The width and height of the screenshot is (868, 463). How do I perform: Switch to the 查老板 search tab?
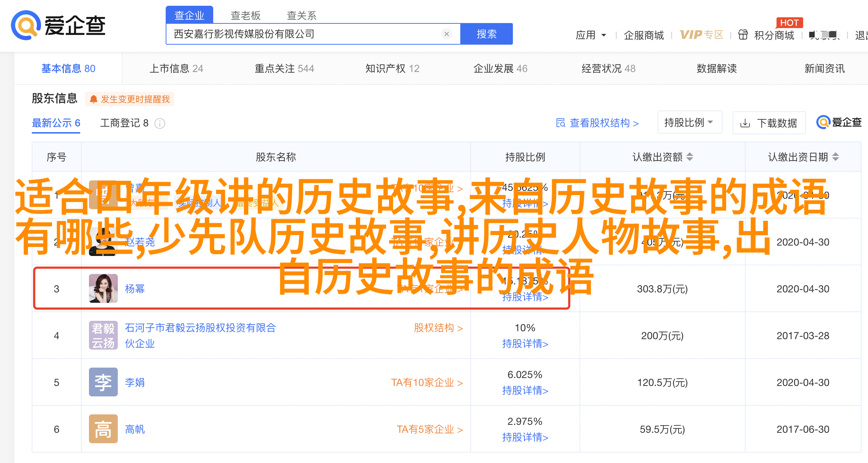coord(245,15)
